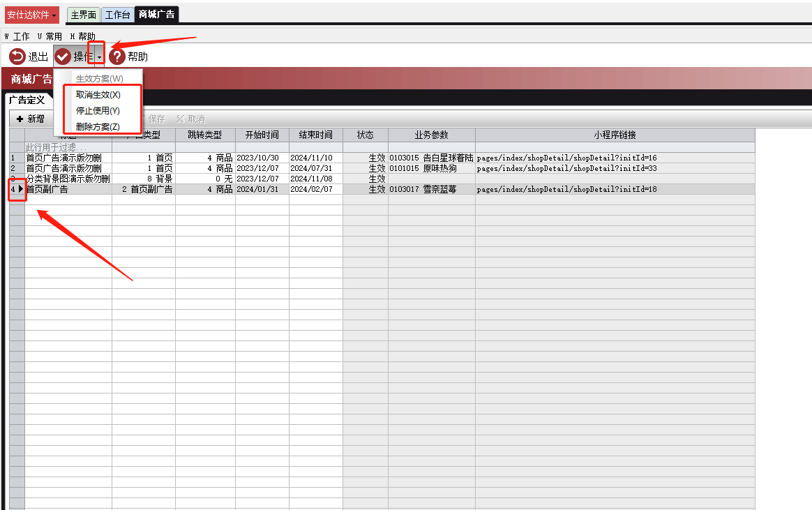The height and width of the screenshot is (510, 812).
Task: Click the row 4 indicator arrow
Action: [x=21, y=189]
